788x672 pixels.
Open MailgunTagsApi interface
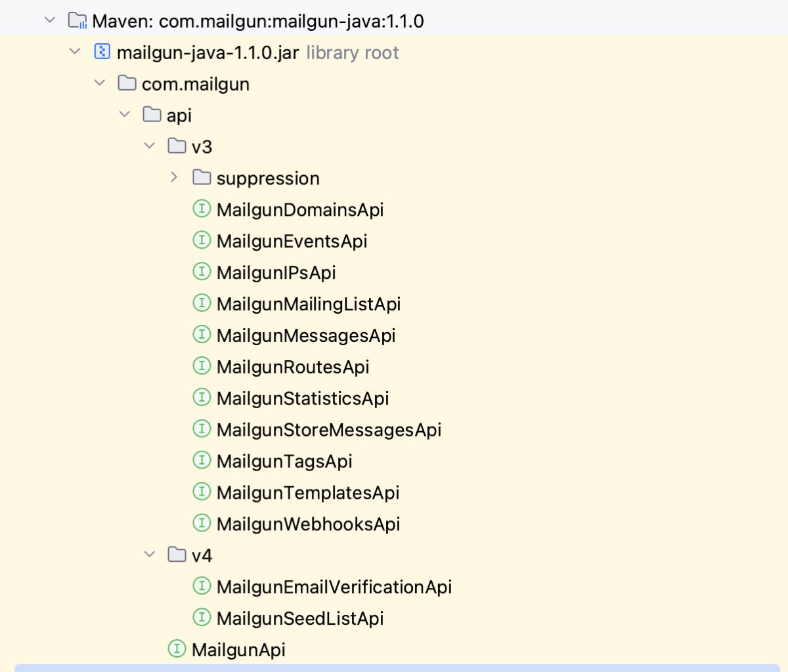(x=284, y=461)
